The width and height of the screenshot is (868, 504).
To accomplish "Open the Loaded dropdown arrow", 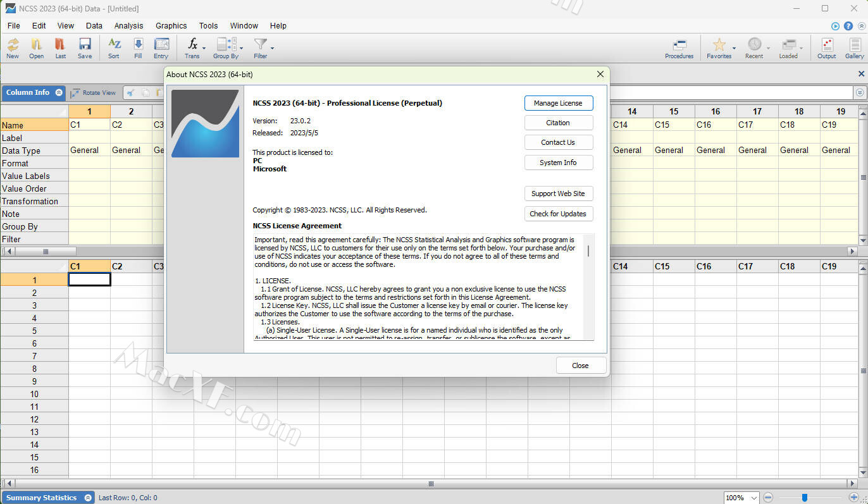I will click(x=802, y=48).
